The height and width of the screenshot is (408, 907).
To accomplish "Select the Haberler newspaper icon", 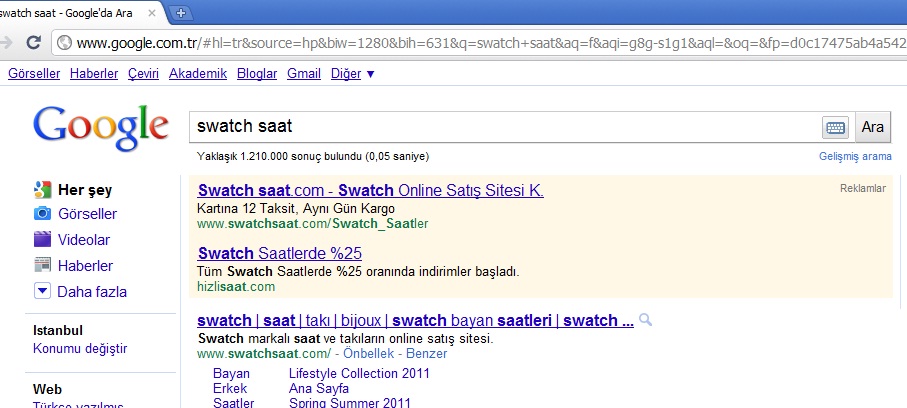I will (42, 266).
